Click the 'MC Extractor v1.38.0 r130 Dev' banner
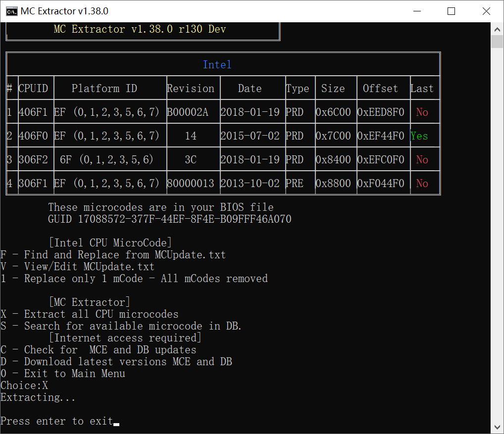504x434 pixels. (140, 29)
